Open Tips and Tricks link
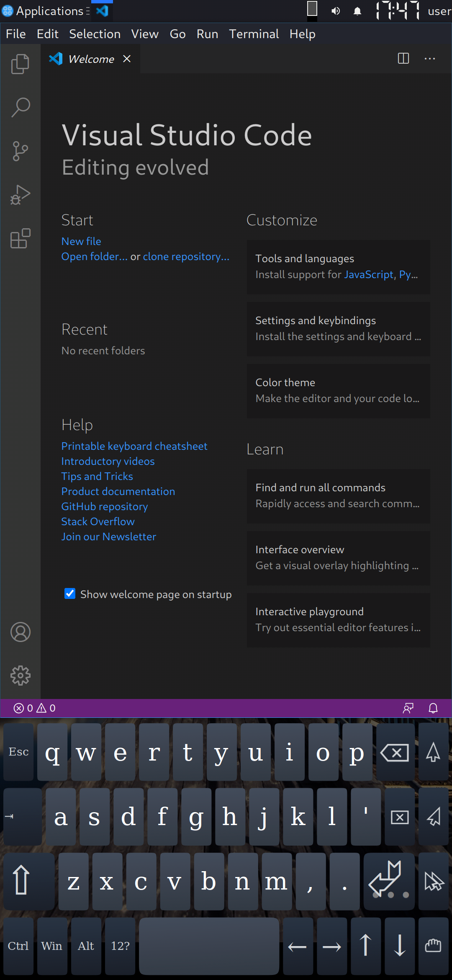 click(x=97, y=476)
